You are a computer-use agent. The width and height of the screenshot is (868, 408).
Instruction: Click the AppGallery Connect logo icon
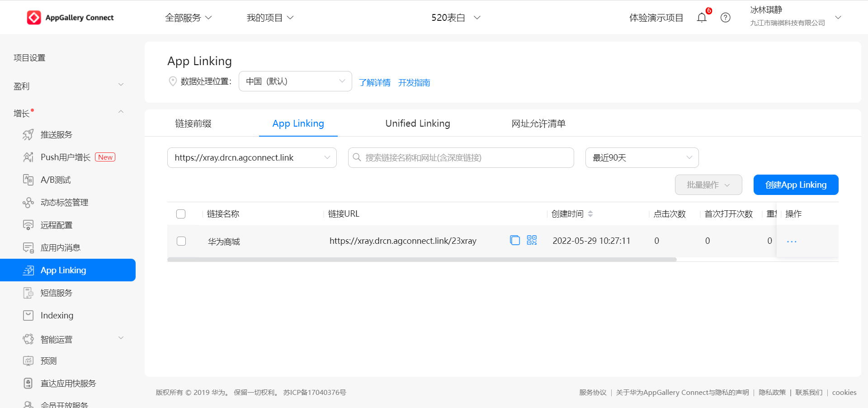coord(34,18)
